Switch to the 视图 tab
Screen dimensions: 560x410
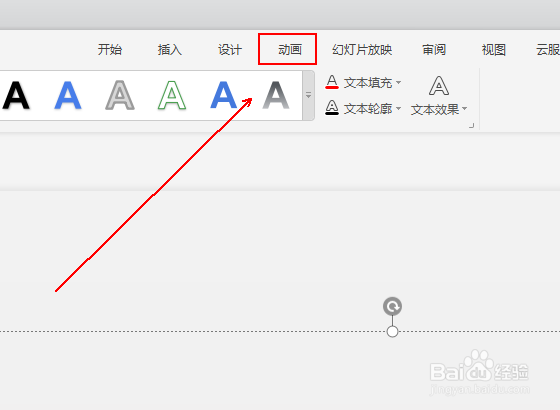tap(494, 50)
